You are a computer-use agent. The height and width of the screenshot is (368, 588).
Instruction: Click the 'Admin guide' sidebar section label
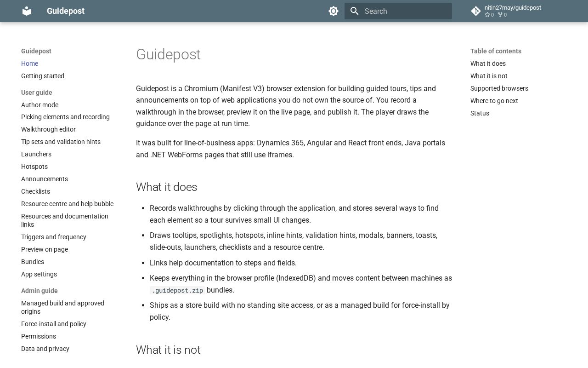40,291
